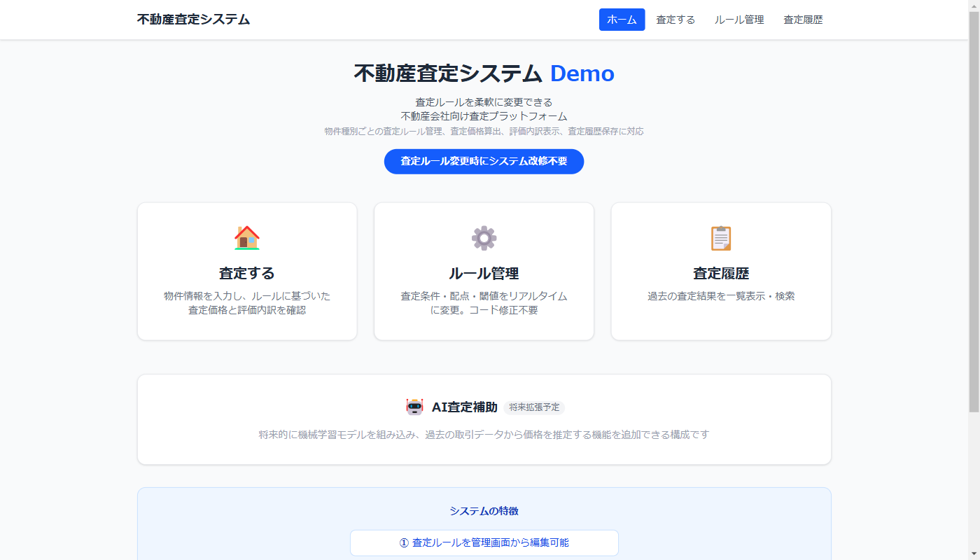The image size is (980, 560).
Task: Click the ① 査定ルールを管理画面から編集可能 item
Action: 484,542
